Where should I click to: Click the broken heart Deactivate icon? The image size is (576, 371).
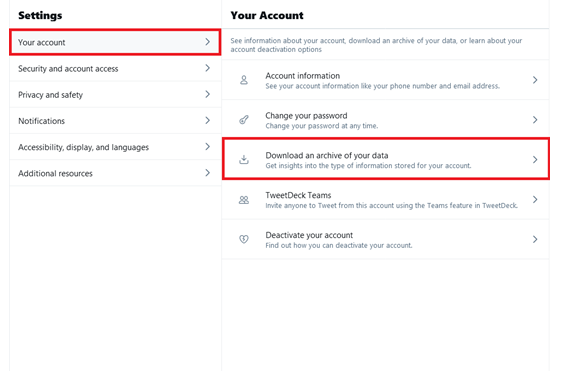[x=244, y=239]
